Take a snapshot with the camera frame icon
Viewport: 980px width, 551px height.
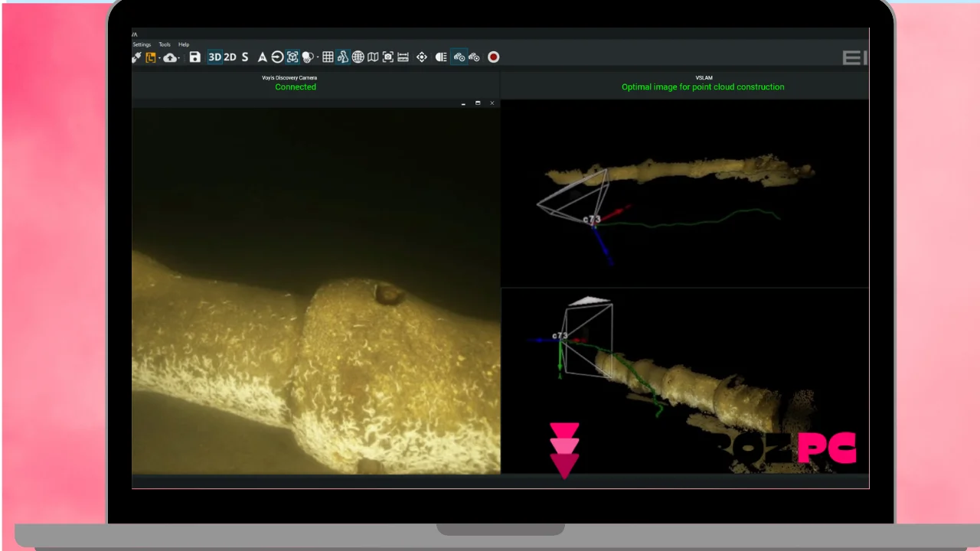[388, 57]
